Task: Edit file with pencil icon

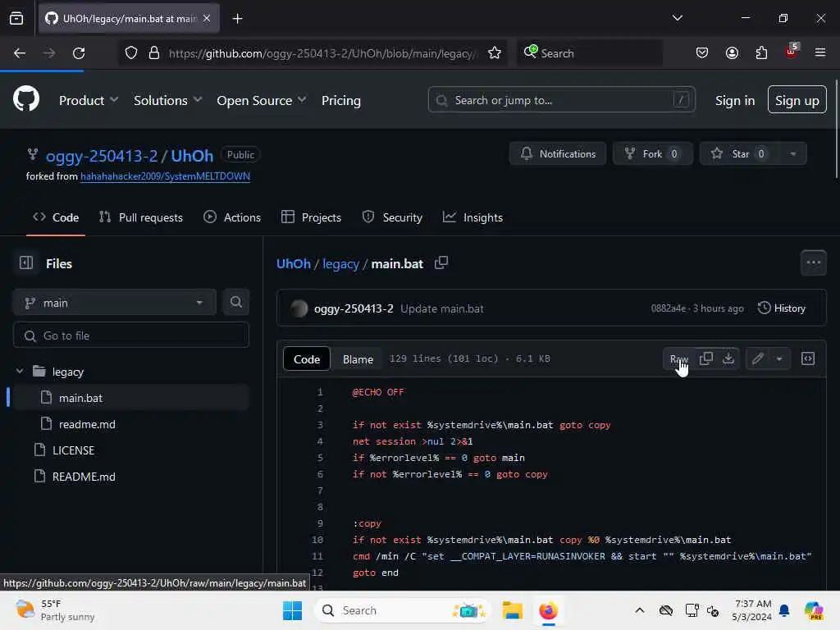Action: (x=757, y=358)
